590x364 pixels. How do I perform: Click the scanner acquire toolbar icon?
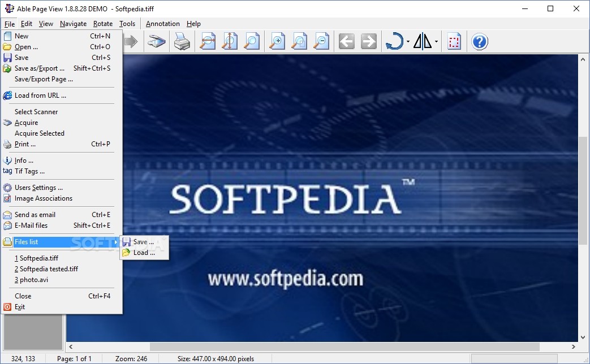tap(157, 41)
